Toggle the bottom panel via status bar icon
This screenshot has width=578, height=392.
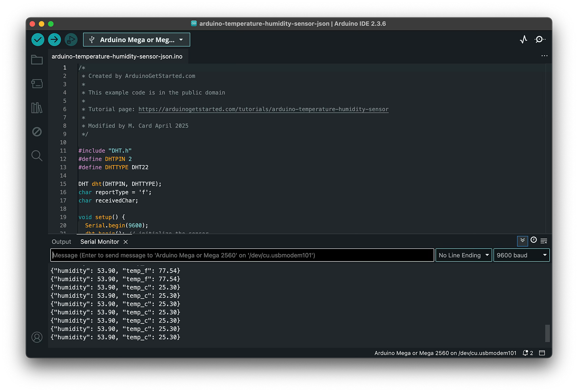coord(542,353)
